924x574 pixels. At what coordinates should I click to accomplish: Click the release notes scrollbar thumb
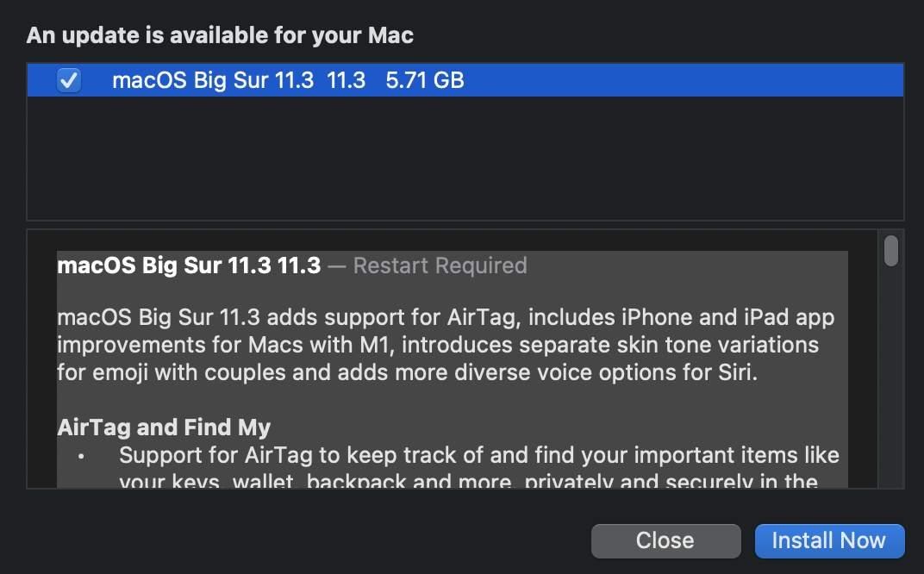click(x=891, y=251)
